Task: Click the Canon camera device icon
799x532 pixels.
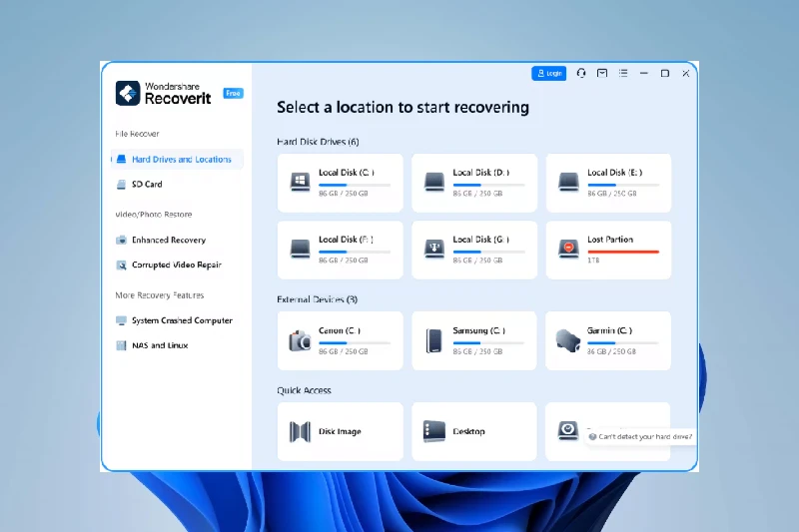Action: pyautogui.click(x=300, y=339)
